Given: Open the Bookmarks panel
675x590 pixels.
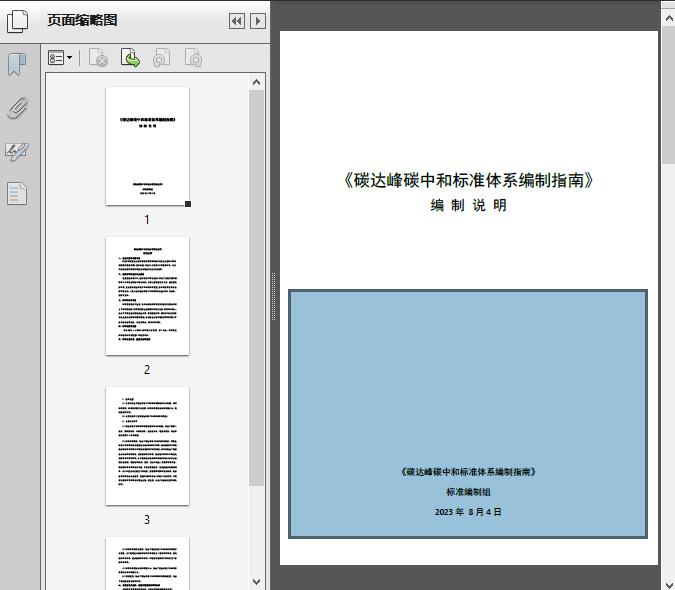Looking at the screenshot, I should (17, 65).
